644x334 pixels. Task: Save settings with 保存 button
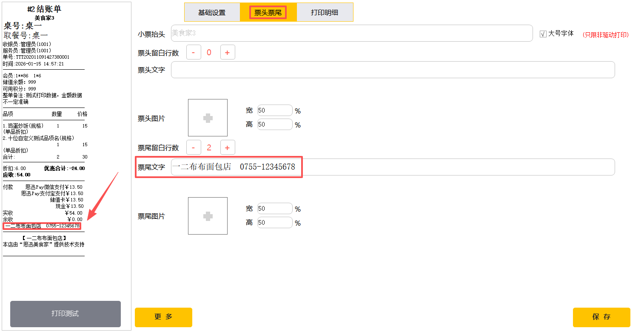point(601,317)
